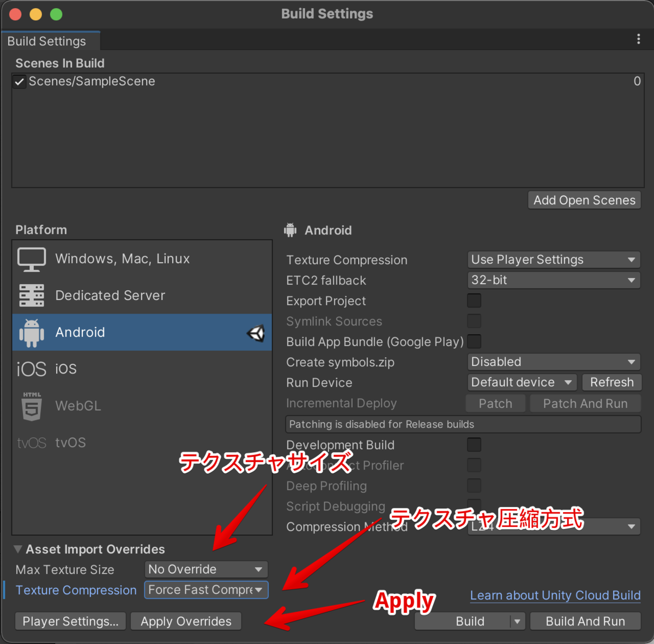
Task: Click the Patching is disabled for Release builds message
Action: (x=463, y=424)
